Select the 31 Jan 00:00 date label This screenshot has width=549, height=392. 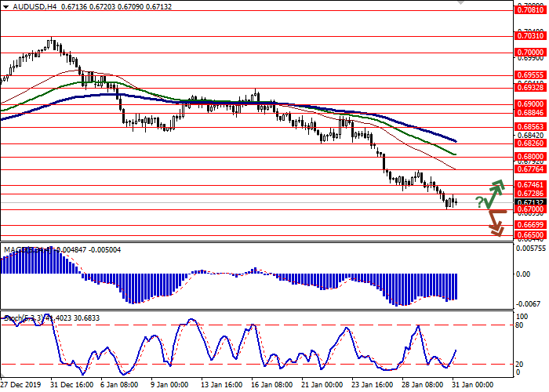pos(472,385)
